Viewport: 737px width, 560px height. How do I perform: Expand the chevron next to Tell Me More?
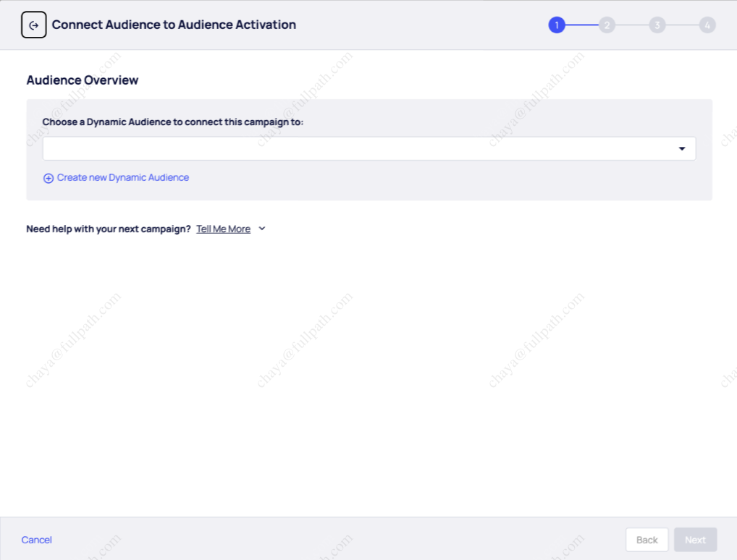pos(262,229)
